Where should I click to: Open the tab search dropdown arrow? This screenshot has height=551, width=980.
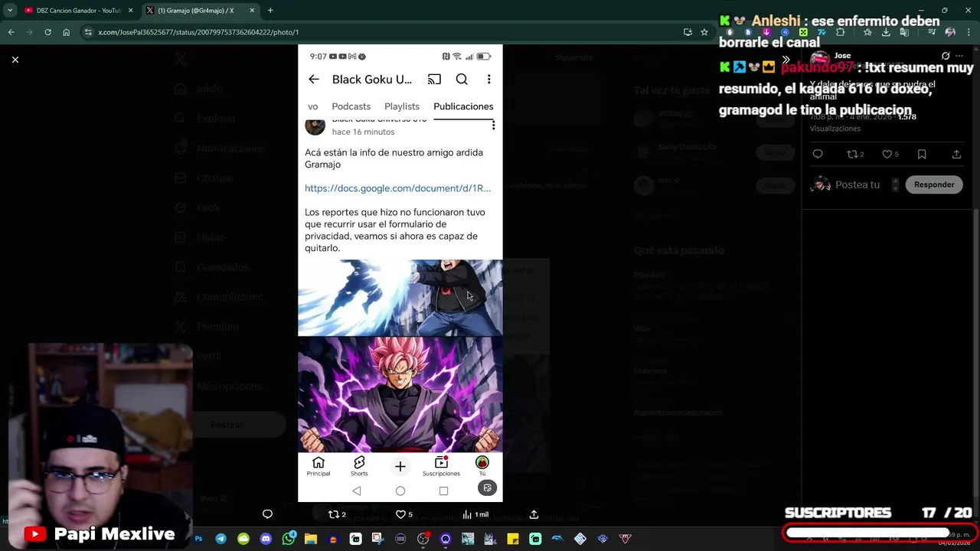pyautogui.click(x=9, y=11)
